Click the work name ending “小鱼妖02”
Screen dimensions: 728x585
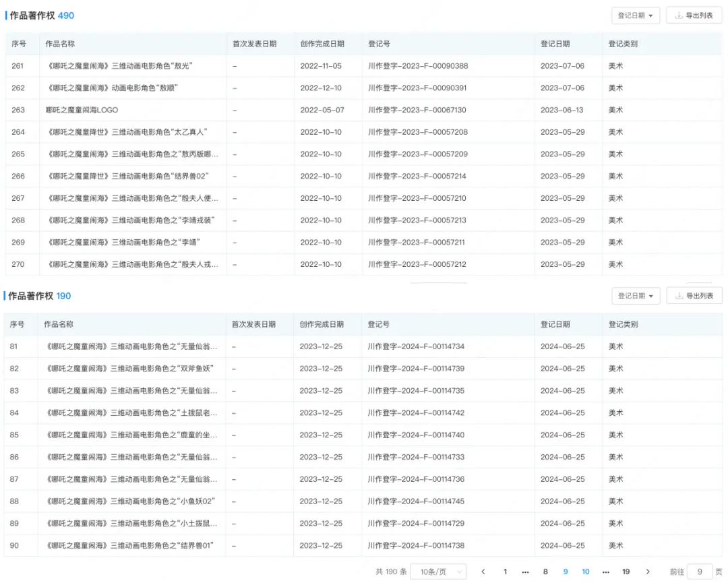[x=129, y=501]
